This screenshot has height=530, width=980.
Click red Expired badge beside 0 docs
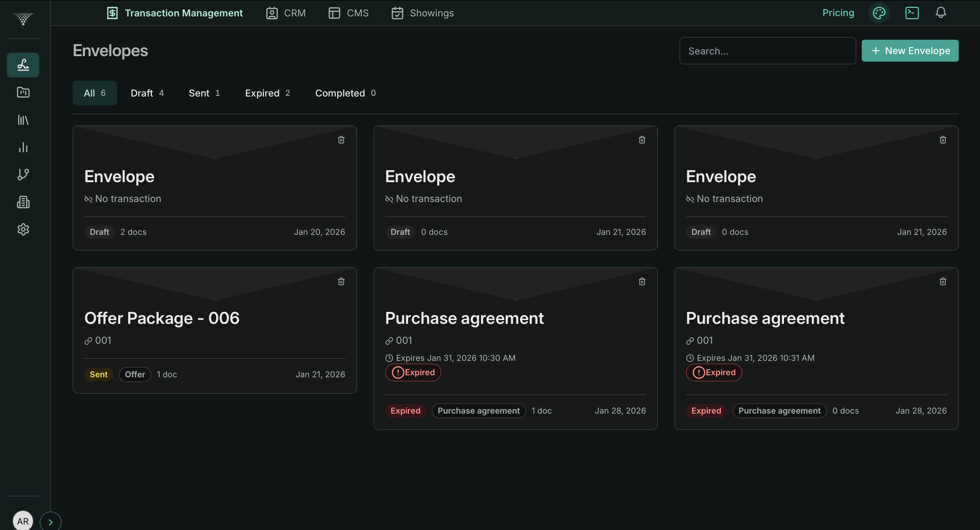(x=707, y=411)
